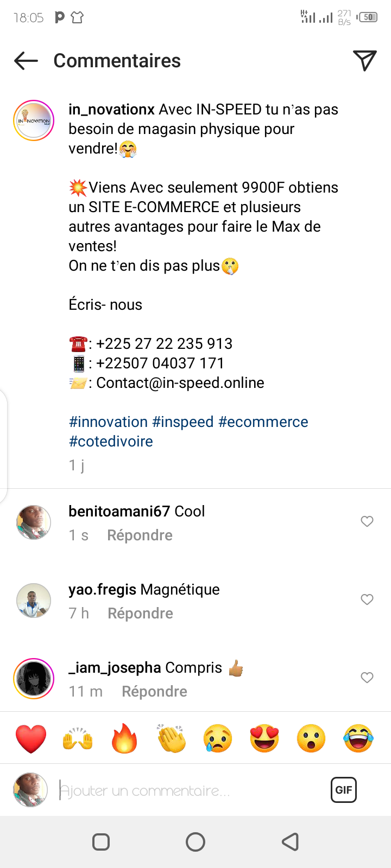Open the #innovation hashtag
391x868 pixels.
tap(108, 422)
